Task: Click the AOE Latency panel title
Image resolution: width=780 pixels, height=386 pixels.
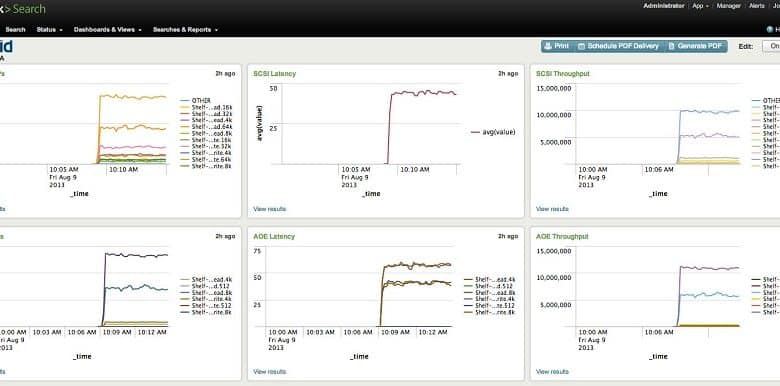Action: click(274, 237)
